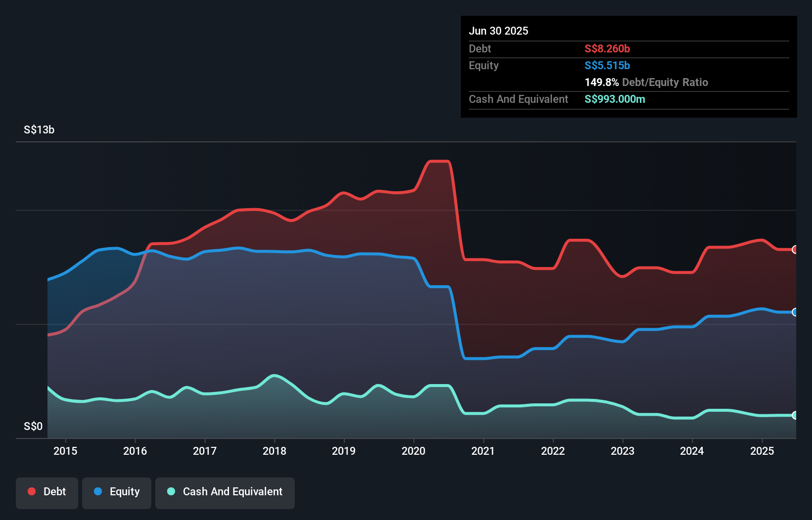Click the S$993.000m value link
This screenshot has width=812, height=520.
point(615,99)
